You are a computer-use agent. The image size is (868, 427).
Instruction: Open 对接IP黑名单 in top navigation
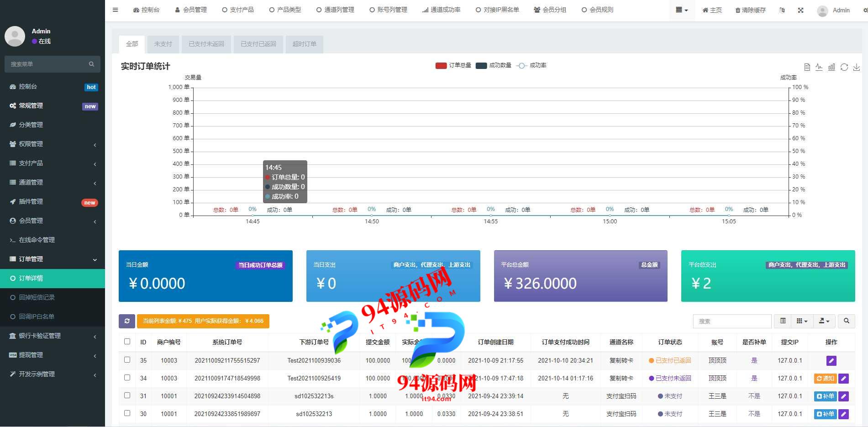497,10
